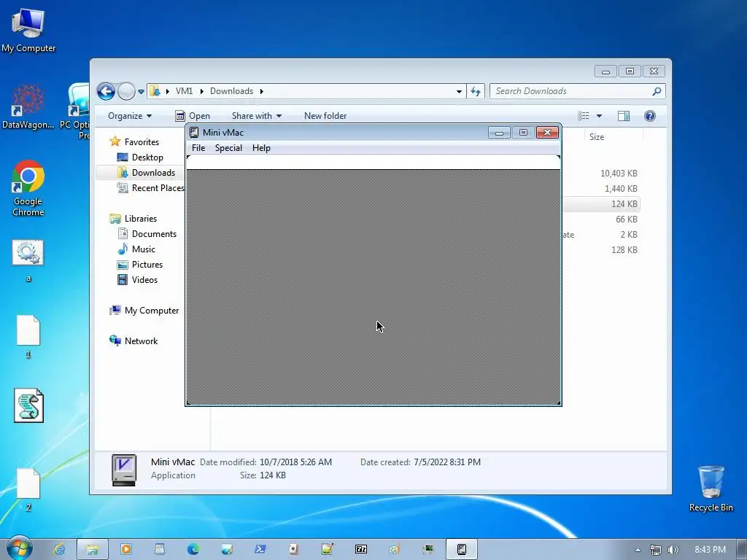
Task: Click the Explorer forward navigation button
Action: (126, 91)
